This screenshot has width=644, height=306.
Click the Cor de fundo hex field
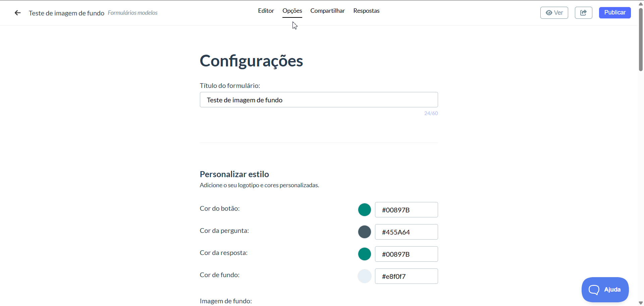tap(406, 276)
